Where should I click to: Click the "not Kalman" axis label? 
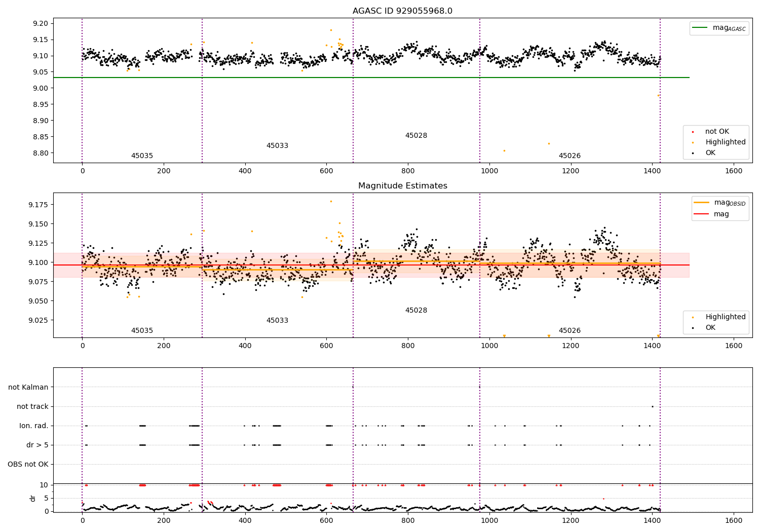(x=28, y=388)
